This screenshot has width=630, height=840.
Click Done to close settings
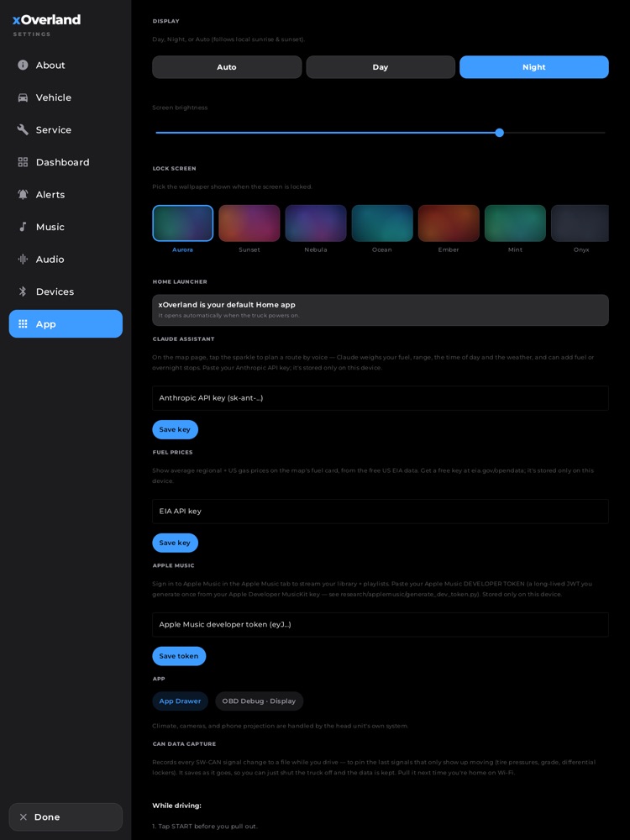click(66, 817)
